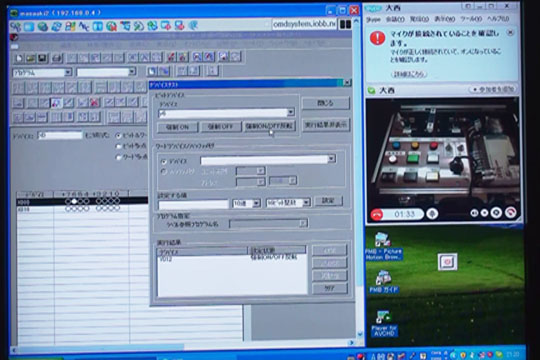This screenshot has height=360, width=540.
Task: Expand the プログラム dropdown in main toolbar
Action: coord(68,72)
